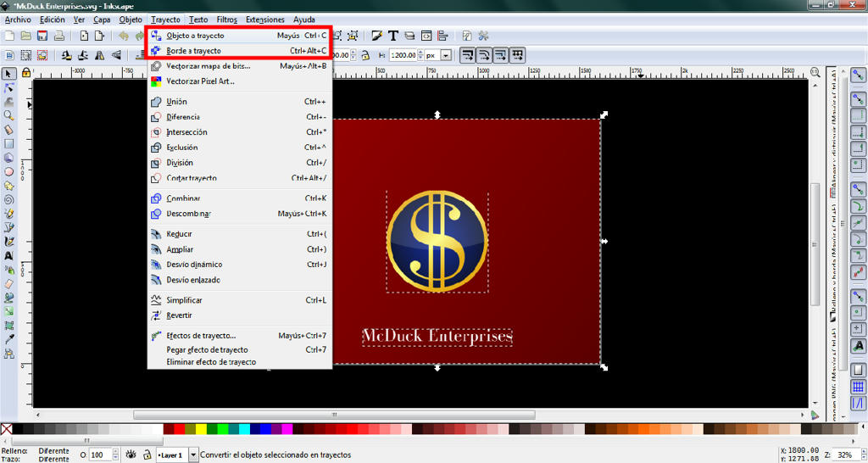Screen dimensions: 868x463
Task: Select the Tweak tool
Action: 8,102
